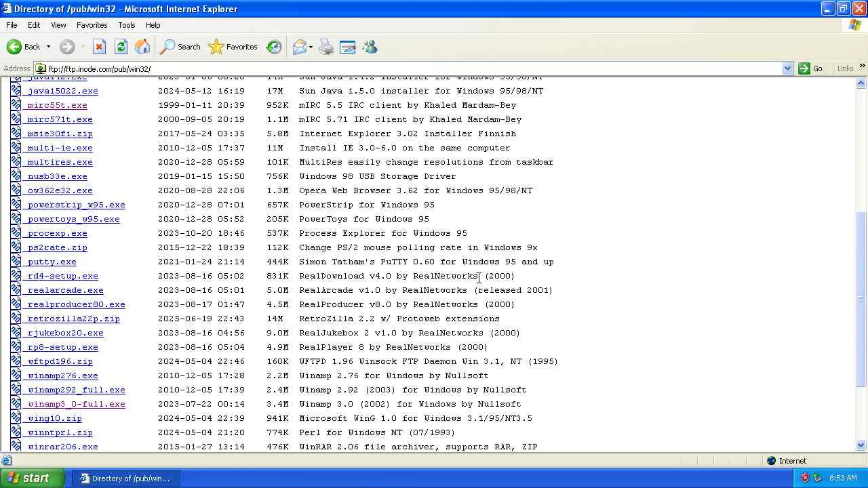Open the Tools menu

(127, 25)
